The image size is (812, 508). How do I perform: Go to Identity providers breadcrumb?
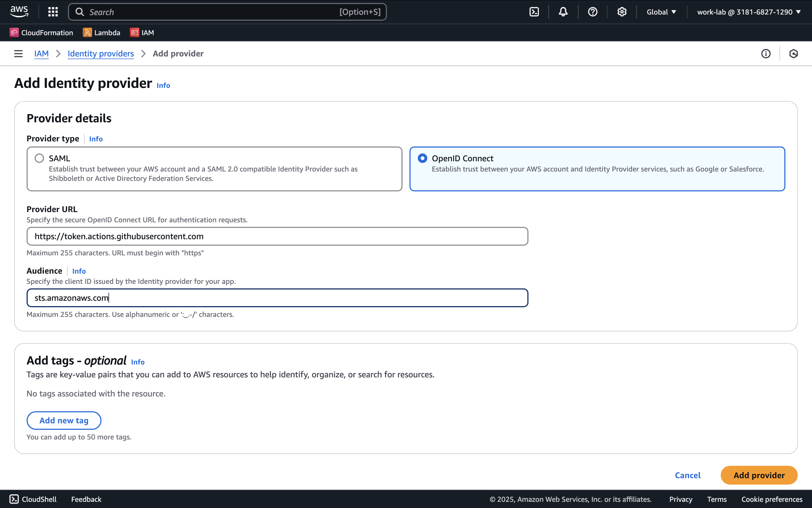click(x=101, y=53)
